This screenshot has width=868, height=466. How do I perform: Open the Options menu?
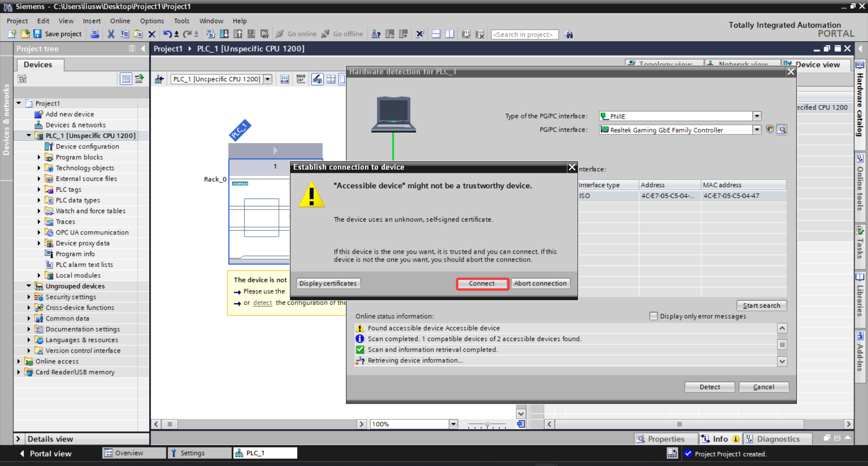(x=152, y=21)
